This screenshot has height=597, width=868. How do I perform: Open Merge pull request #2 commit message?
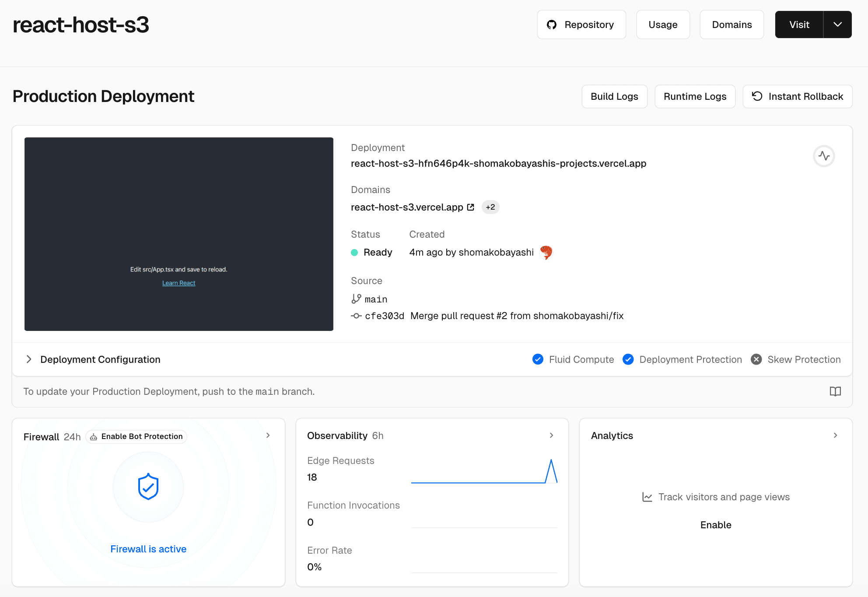click(x=517, y=316)
